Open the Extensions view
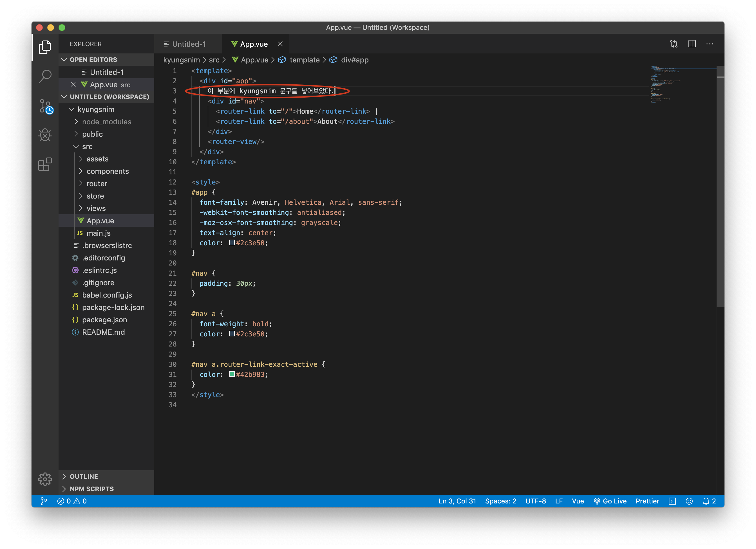This screenshot has height=549, width=756. click(x=45, y=164)
